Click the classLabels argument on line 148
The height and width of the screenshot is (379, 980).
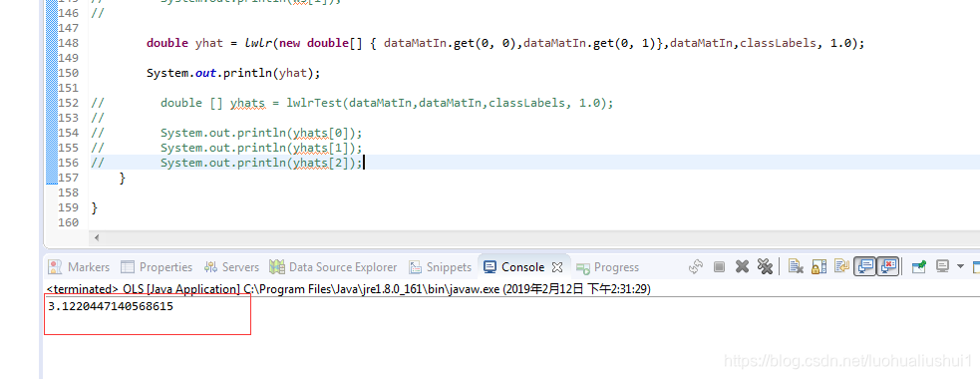click(x=778, y=43)
